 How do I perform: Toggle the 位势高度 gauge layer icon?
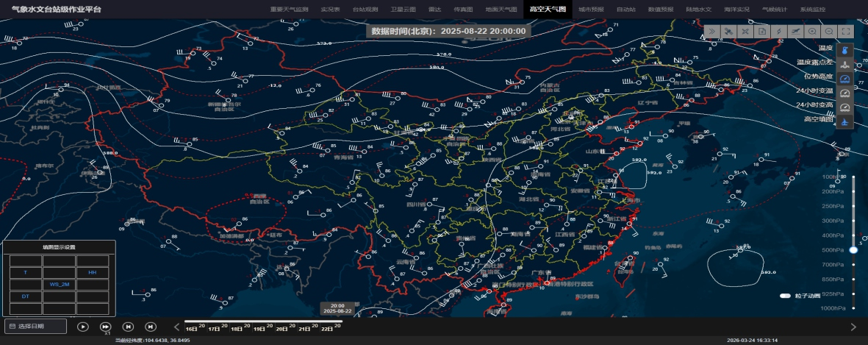point(844,79)
